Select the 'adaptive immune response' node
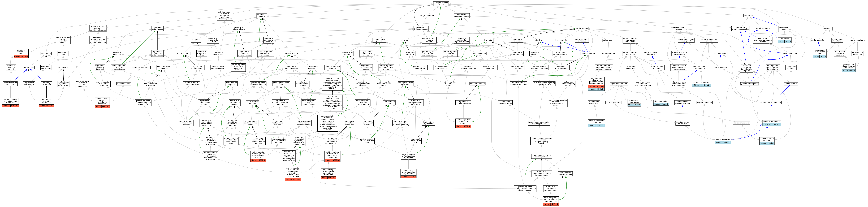Image resolution: width=868 pixels, height=207 pixels. pyautogui.click(x=312, y=67)
